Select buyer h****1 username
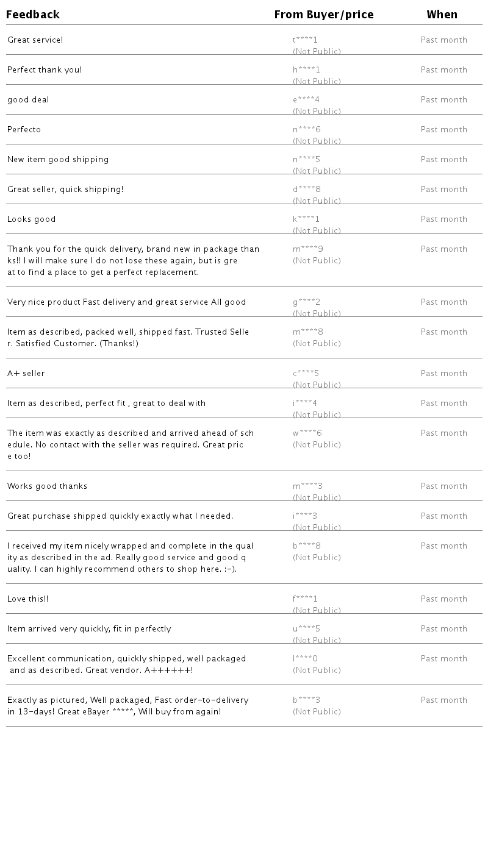Screen dimensions: 488x868 306,70
